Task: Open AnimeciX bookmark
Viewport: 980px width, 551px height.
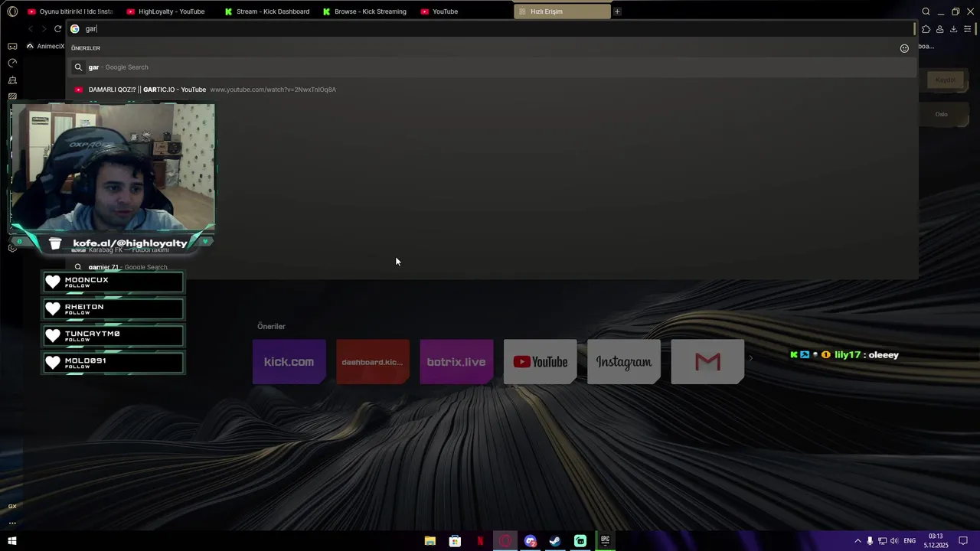Action: (46, 46)
